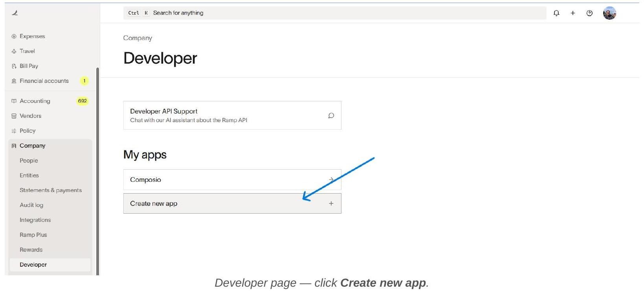Open Expenses in the sidebar

point(32,36)
